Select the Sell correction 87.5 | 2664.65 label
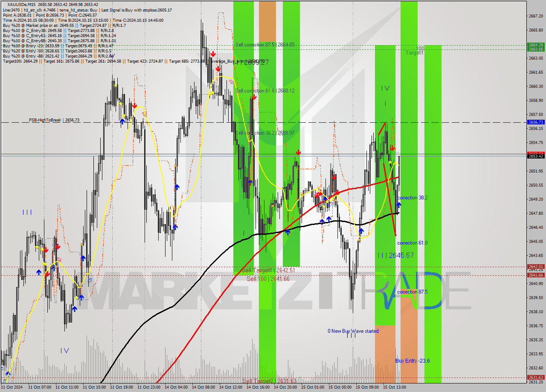 (265, 45)
